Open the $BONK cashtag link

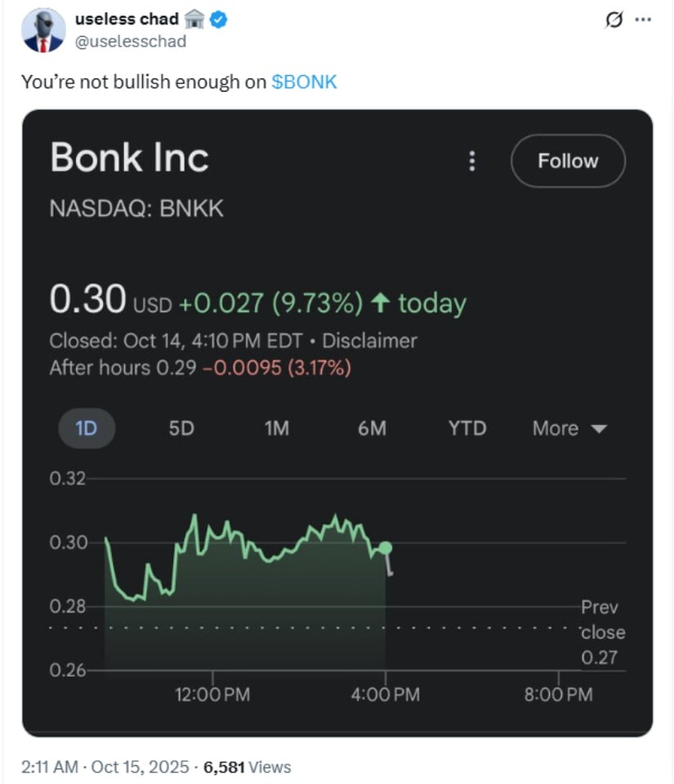click(x=304, y=82)
